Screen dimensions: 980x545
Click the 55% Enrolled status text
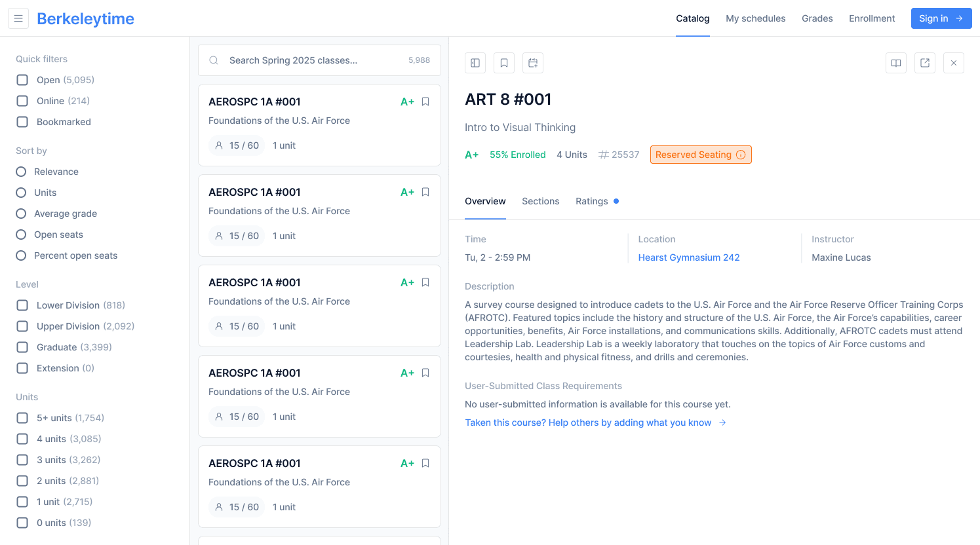tap(518, 155)
